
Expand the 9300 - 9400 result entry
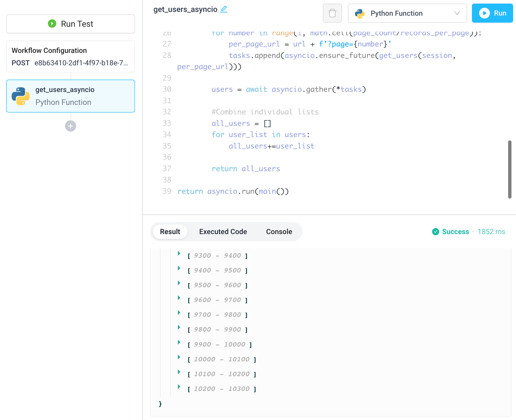pos(179,254)
